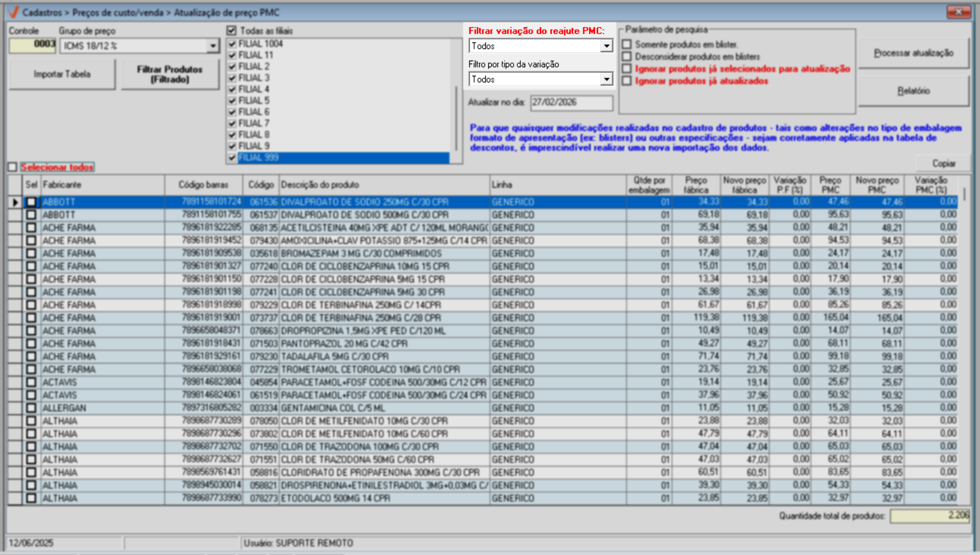Check Ignorar produtos já atualizados

(627, 81)
